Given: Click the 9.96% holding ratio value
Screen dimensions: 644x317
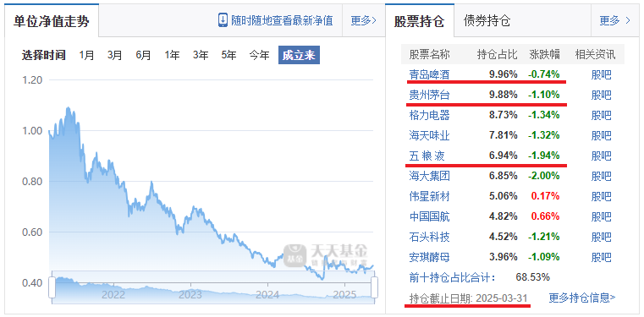Looking at the screenshot, I should pos(504,74).
